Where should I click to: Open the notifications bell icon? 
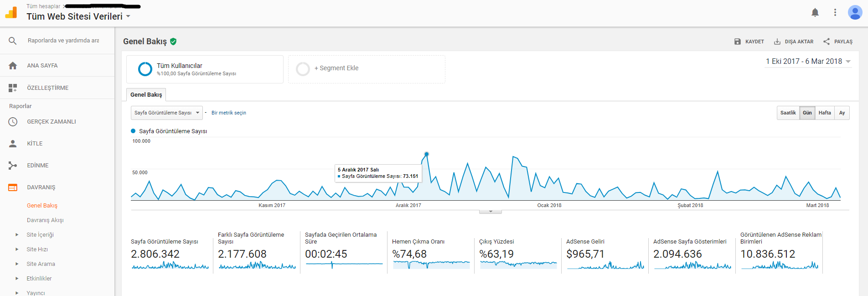click(x=815, y=13)
